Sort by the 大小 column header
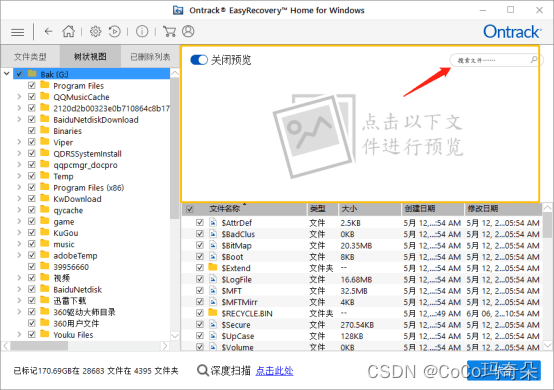The width and height of the screenshot is (554, 390). pos(370,209)
